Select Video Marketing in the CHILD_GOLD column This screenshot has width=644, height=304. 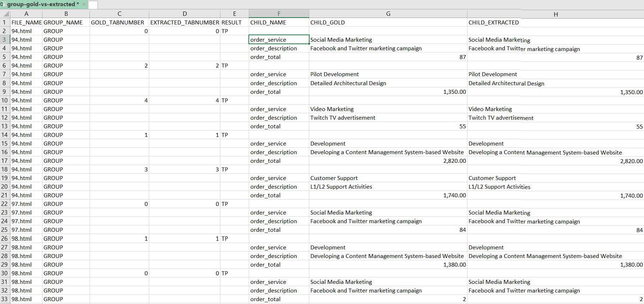(x=388, y=109)
